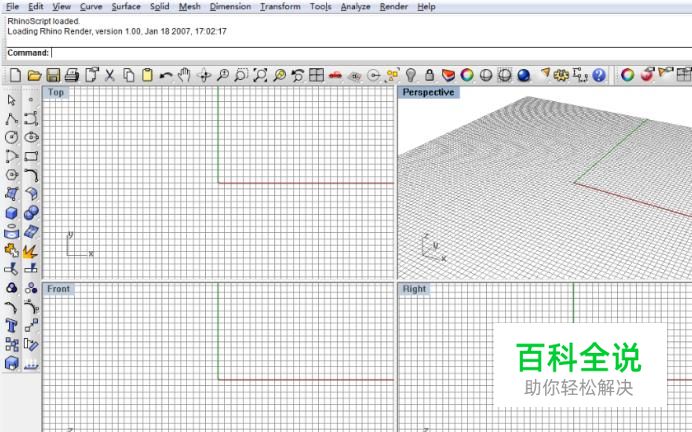692x432 pixels.
Task: Save the model with the floppy disk icon
Action: click(x=53, y=75)
